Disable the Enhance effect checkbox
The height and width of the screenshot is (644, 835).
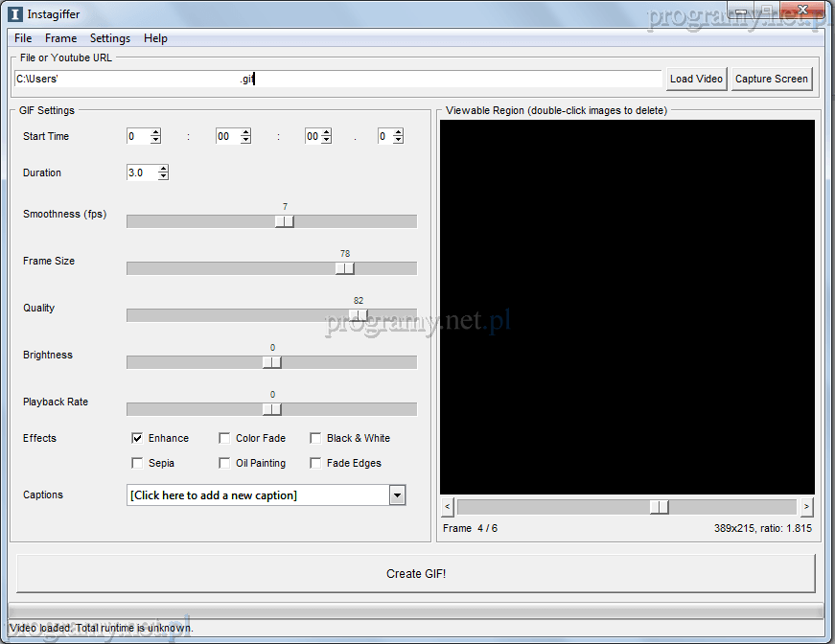[137, 438]
